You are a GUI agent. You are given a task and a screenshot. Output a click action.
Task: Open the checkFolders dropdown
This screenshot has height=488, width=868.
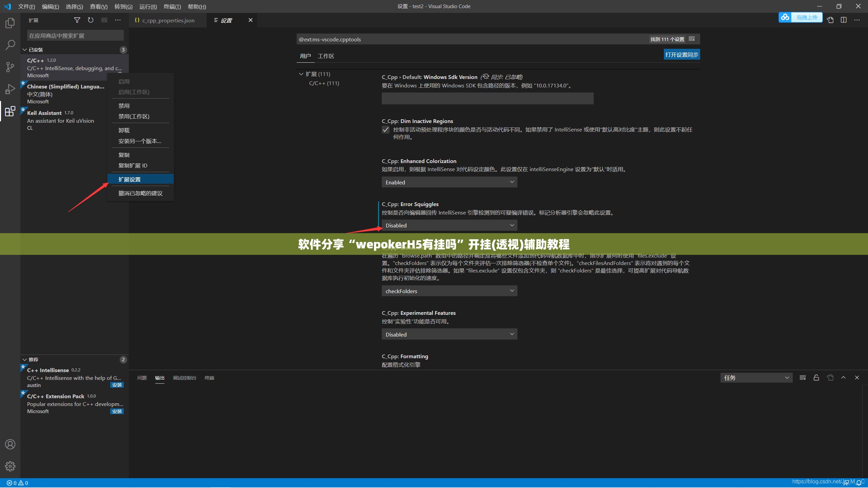[449, 291]
